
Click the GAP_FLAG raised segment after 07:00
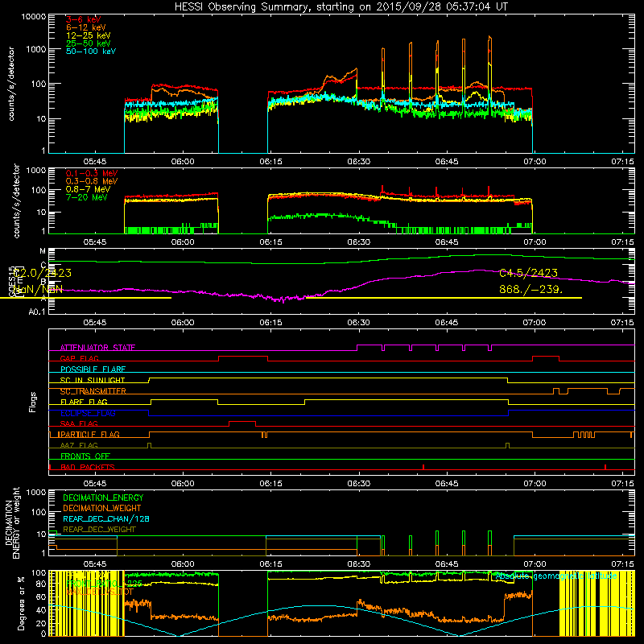click(546, 357)
